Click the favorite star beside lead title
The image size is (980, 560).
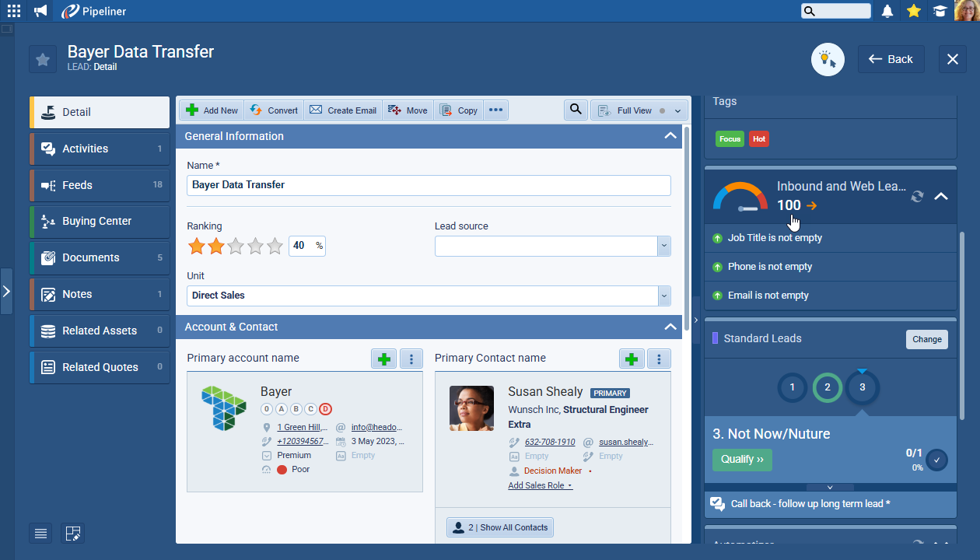[x=43, y=60]
